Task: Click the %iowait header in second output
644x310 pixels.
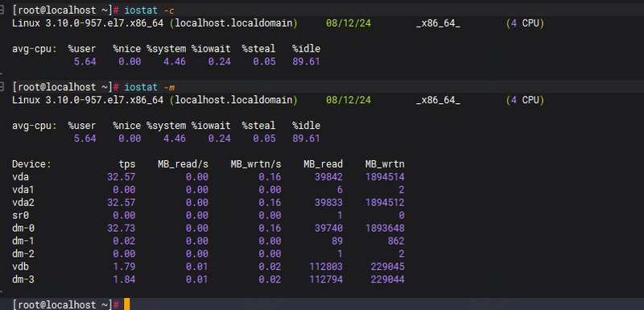Action: tap(211, 126)
